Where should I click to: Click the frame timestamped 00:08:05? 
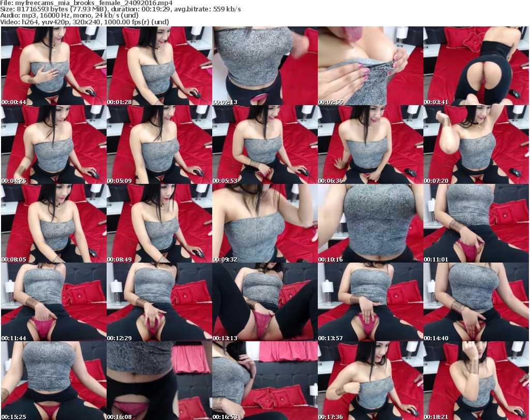(53, 224)
